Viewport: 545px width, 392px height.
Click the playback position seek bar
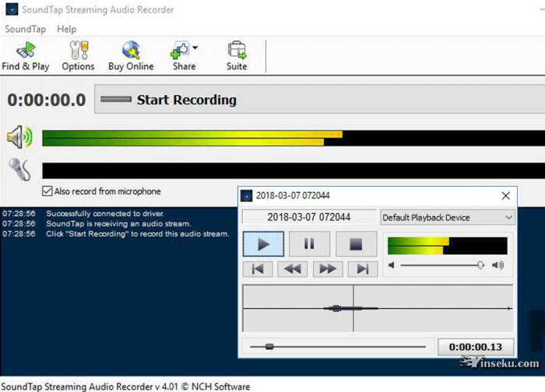(336, 347)
